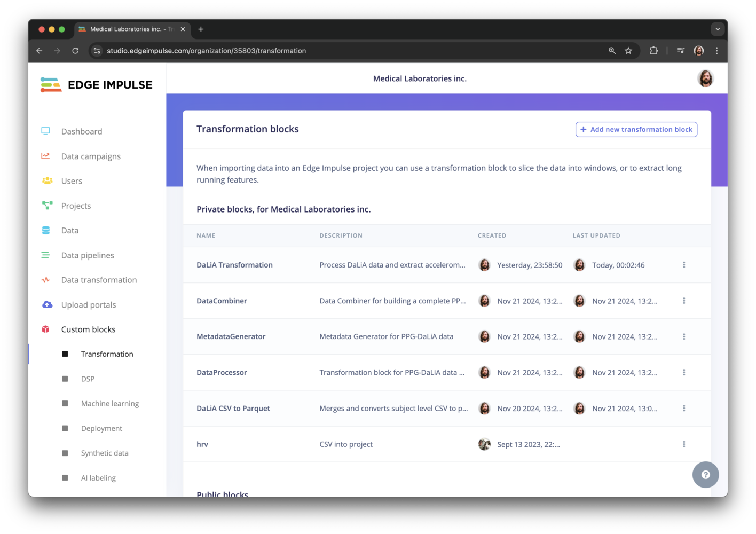Click 'CSV into project' description
Screen dimensions: 756x534
tap(346, 444)
